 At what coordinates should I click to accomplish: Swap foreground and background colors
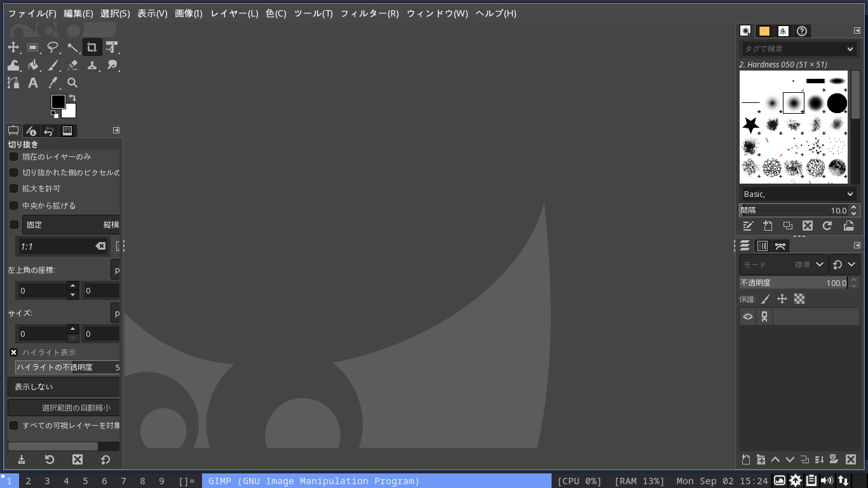click(x=72, y=98)
